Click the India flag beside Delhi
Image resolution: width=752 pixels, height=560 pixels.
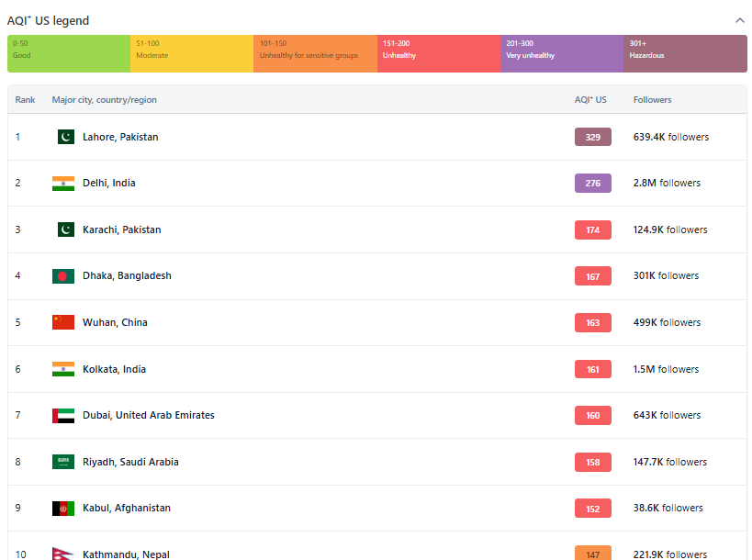tap(63, 183)
